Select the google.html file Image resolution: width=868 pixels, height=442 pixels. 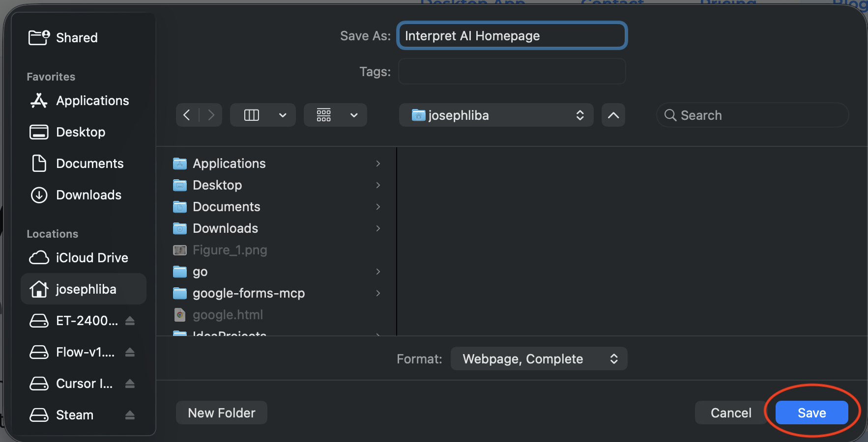[228, 315]
